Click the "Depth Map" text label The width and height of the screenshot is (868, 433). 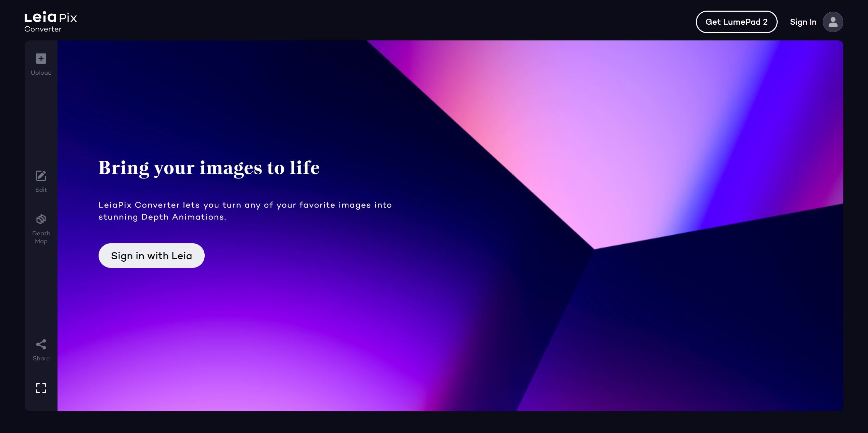41,237
